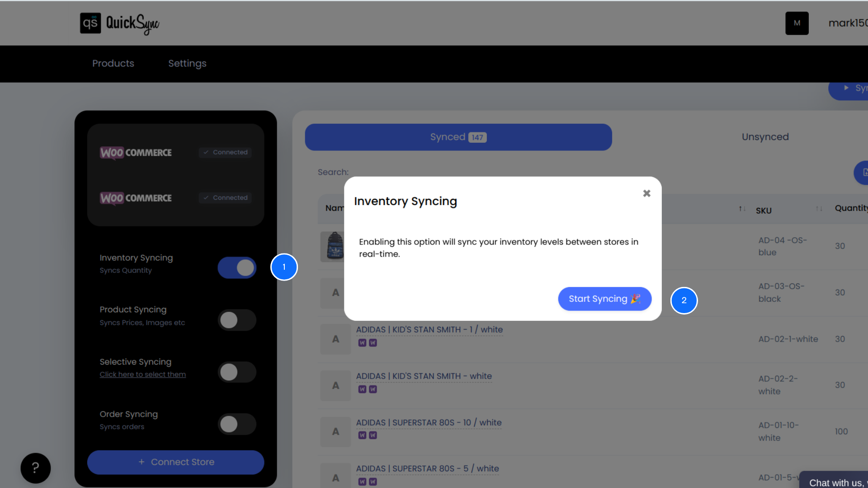Screen dimensions: 868x488
Task: Turn on Order Syncing
Action: [236, 424]
